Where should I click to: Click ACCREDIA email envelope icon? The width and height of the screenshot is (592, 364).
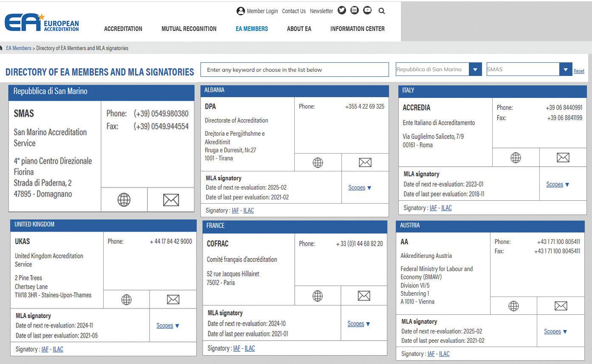563,158
